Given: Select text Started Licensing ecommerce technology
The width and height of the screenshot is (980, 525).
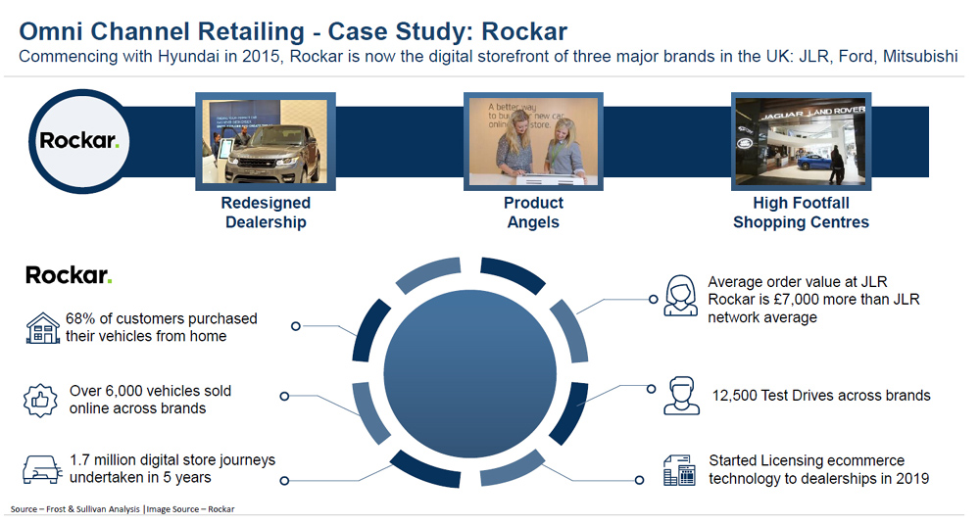Looking at the screenshot, I should click(x=818, y=469).
